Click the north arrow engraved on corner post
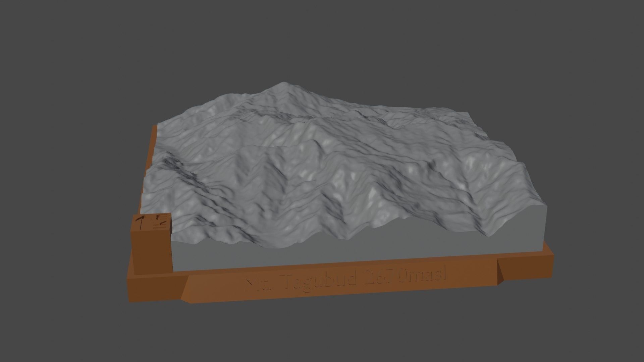Screen dimensions: 644x362 click(141, 222)
